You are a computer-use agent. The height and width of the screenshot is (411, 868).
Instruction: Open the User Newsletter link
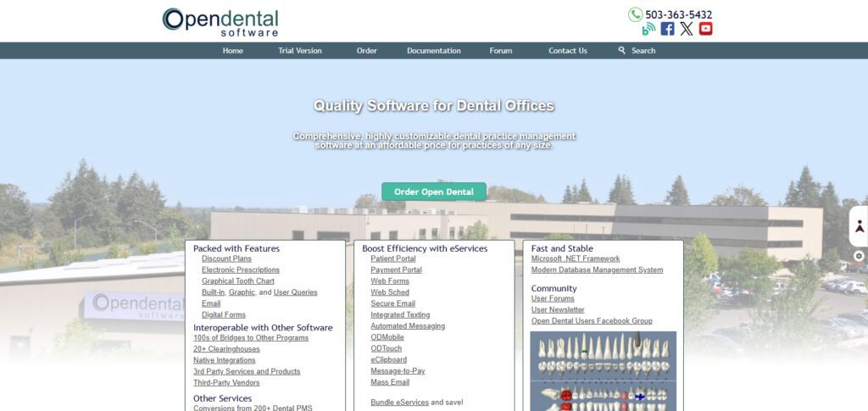click(558, 310)
